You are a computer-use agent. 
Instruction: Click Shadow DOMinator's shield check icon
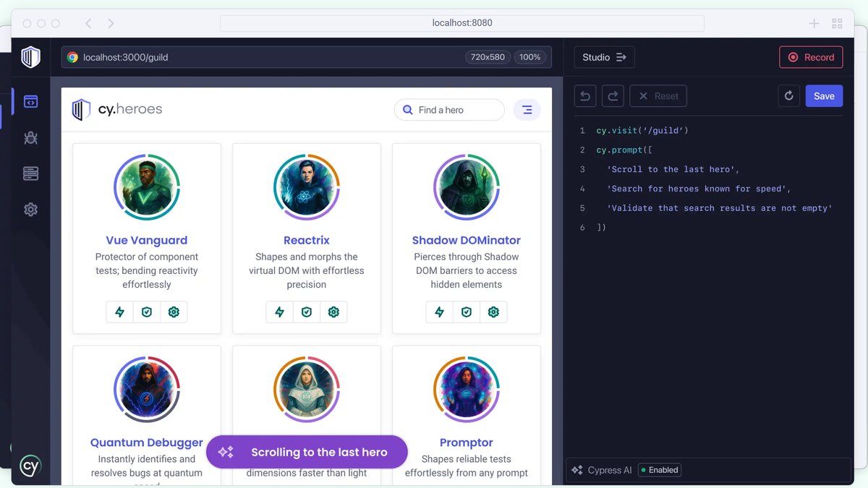pyautogui.click(x=467, y=312)
